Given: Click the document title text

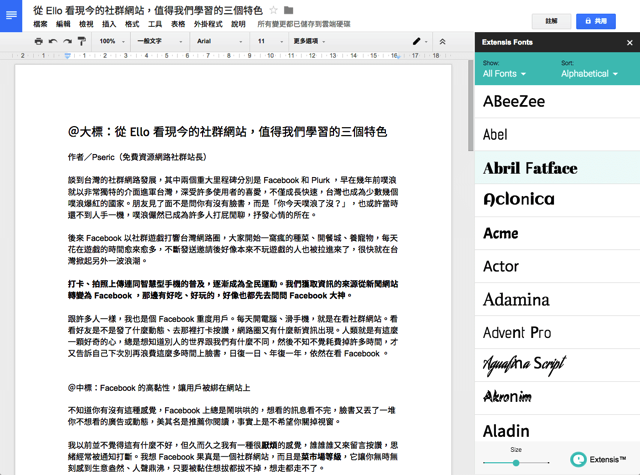Looking at the screenshot, I should [148, 10].
